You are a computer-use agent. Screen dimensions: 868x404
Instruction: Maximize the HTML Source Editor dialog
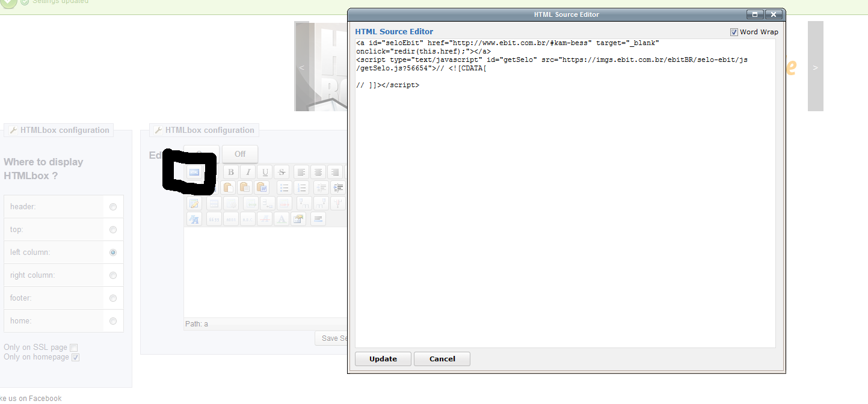(x=755, y=14)
